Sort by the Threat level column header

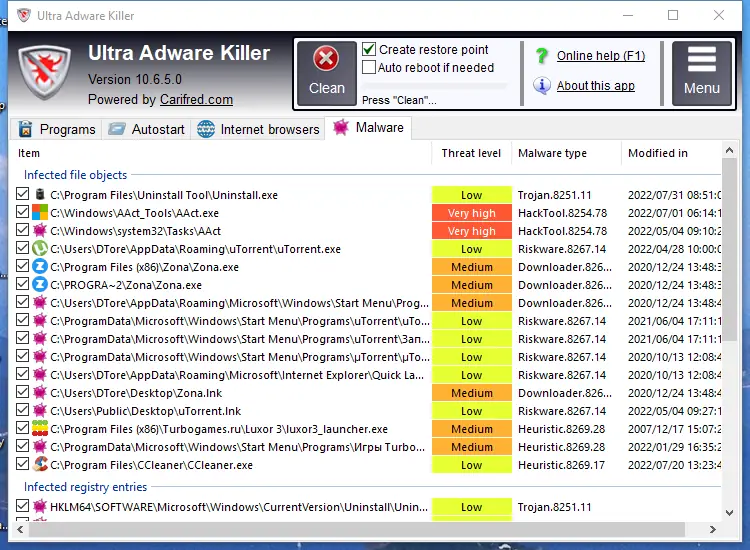(471, 153)
